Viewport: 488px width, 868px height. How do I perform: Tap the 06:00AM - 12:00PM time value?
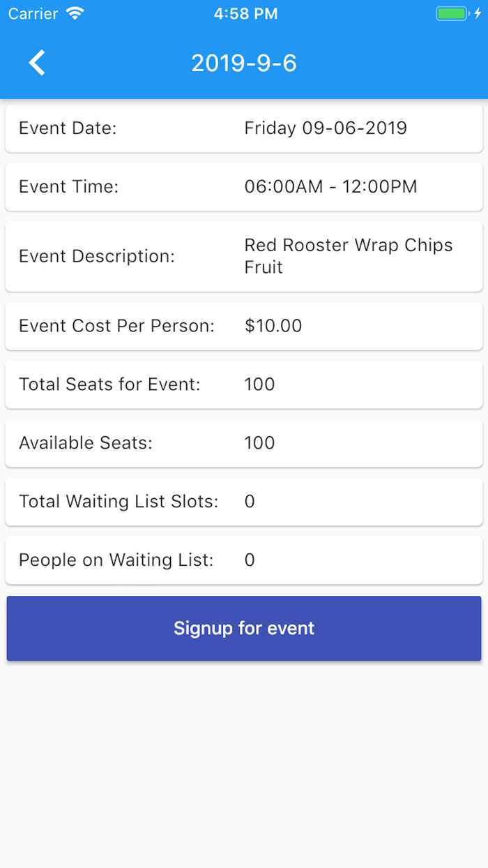[330, 187]
